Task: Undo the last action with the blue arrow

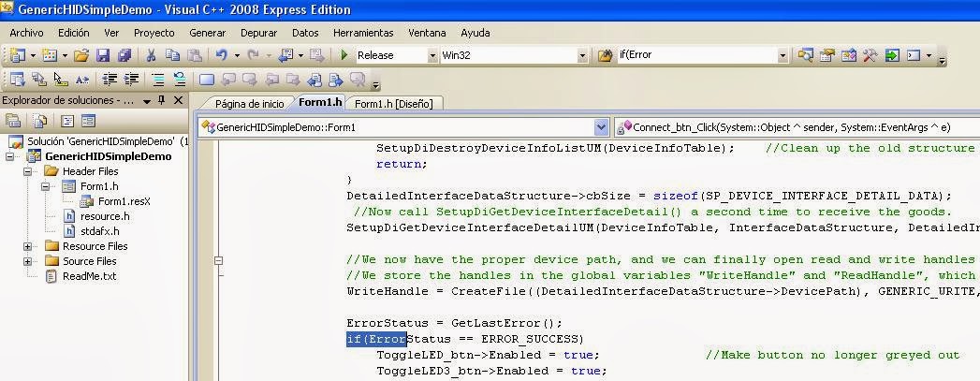Action: coord(222,55)
